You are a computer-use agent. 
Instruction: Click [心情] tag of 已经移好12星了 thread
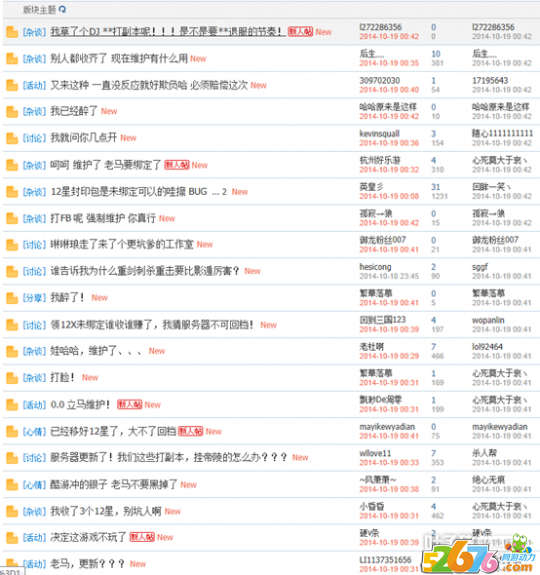pos(34,432)
